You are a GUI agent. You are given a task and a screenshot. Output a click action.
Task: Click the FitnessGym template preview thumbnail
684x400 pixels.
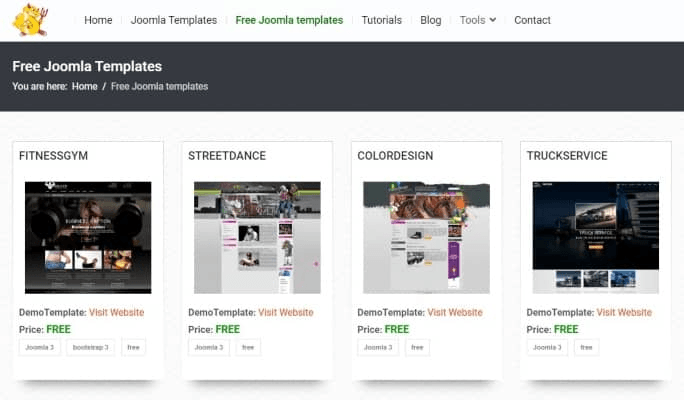[x=88, y=238]
